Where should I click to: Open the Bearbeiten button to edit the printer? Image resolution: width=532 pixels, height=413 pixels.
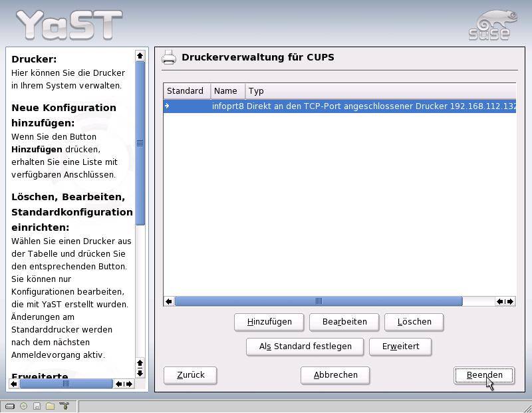tap(344, 322)
